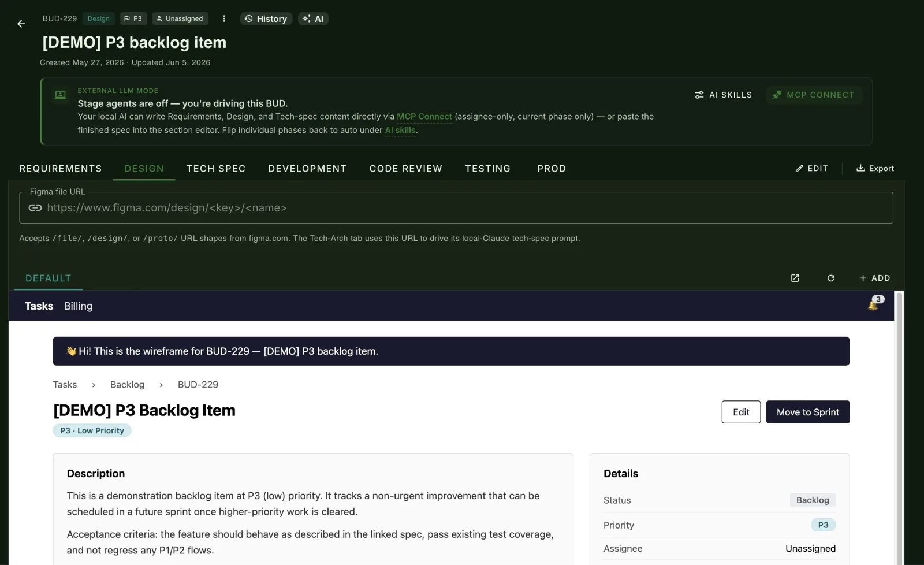
Task: Click the link icon in the Figma URL field
Action: coord(35,208)
